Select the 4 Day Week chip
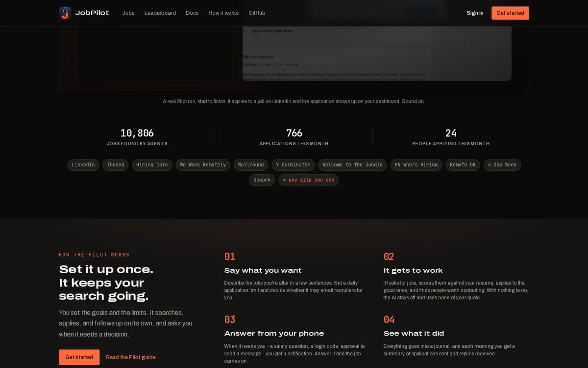Image resolution: width=588 pixels, height=368 pixels. (x=502, y=165)
